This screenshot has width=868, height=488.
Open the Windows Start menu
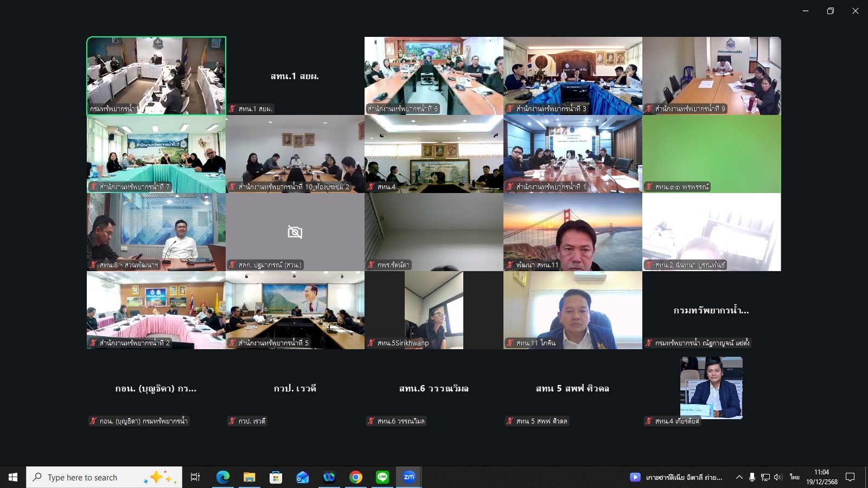pyautogui.click(x=13, y=477)
